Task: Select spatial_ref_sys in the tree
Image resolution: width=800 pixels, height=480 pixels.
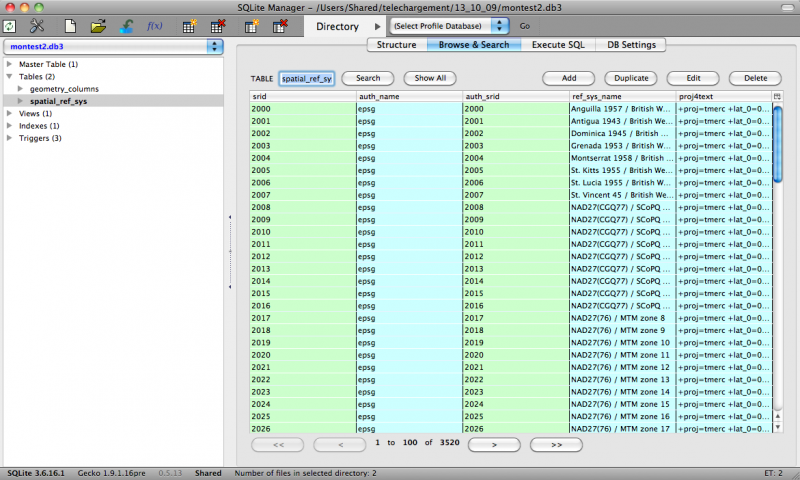Action: click(59, 101)
